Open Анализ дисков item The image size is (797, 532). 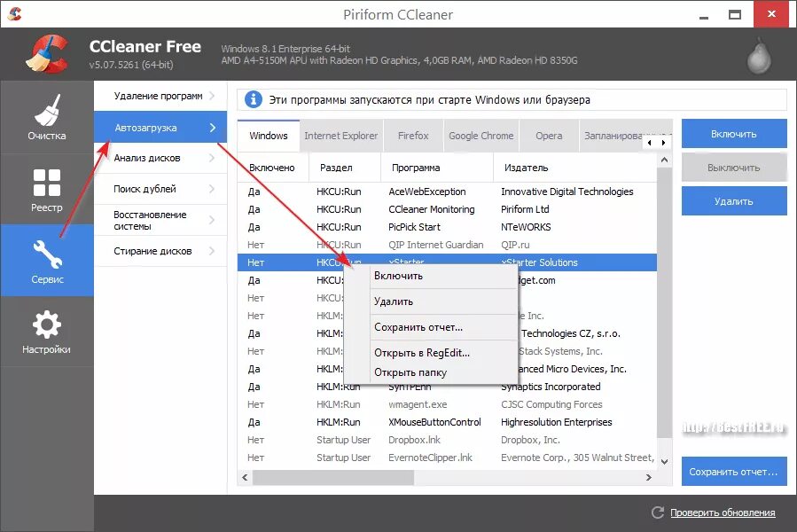point(160,158)
